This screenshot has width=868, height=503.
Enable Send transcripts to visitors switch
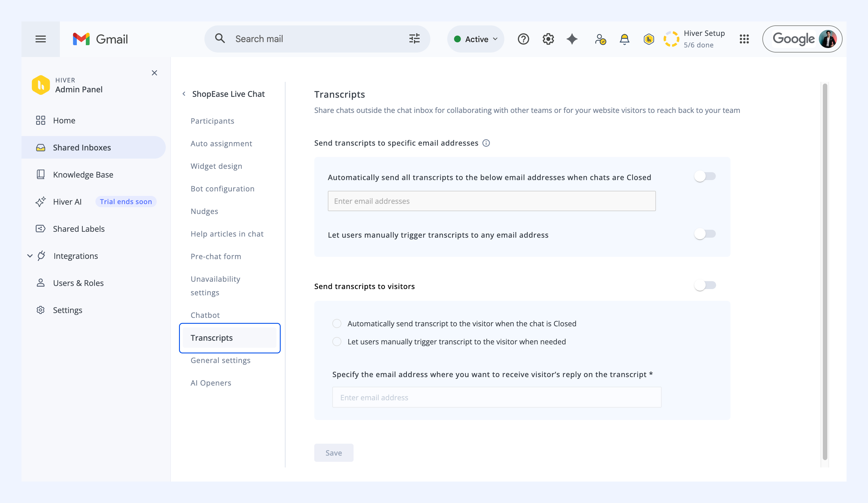pos(705,285)
